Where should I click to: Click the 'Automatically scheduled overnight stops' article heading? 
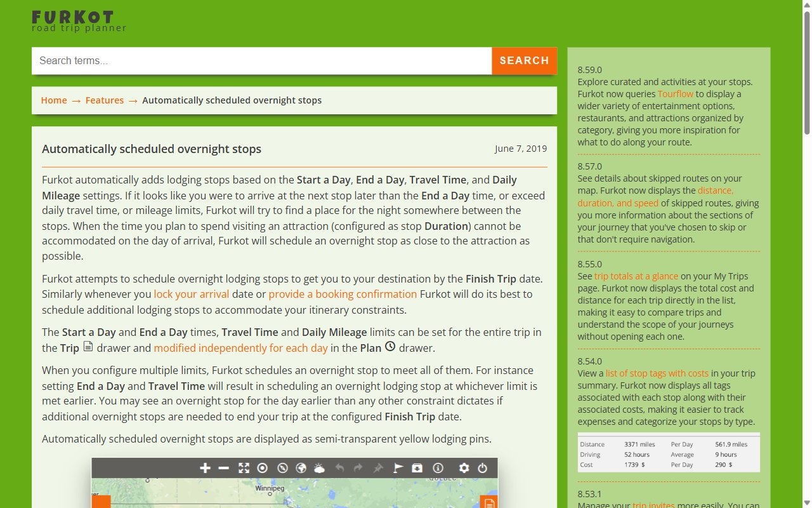click(x=152, y=149)
